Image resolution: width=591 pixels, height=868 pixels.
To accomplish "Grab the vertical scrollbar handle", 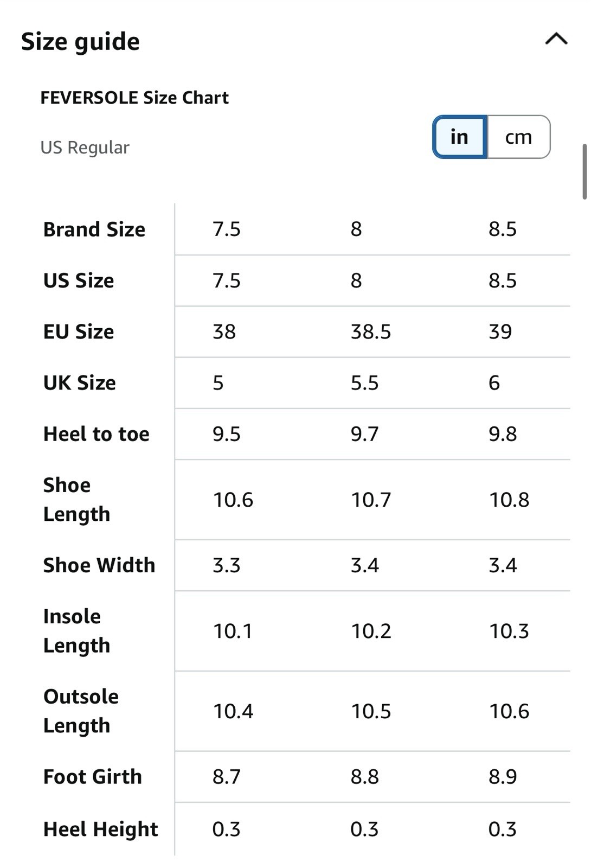I will 585,171.
